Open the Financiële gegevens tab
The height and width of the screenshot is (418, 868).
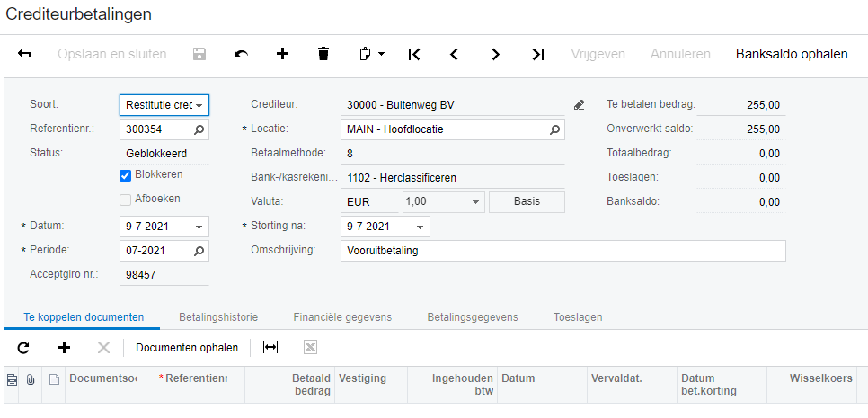[x=342, y=317]
